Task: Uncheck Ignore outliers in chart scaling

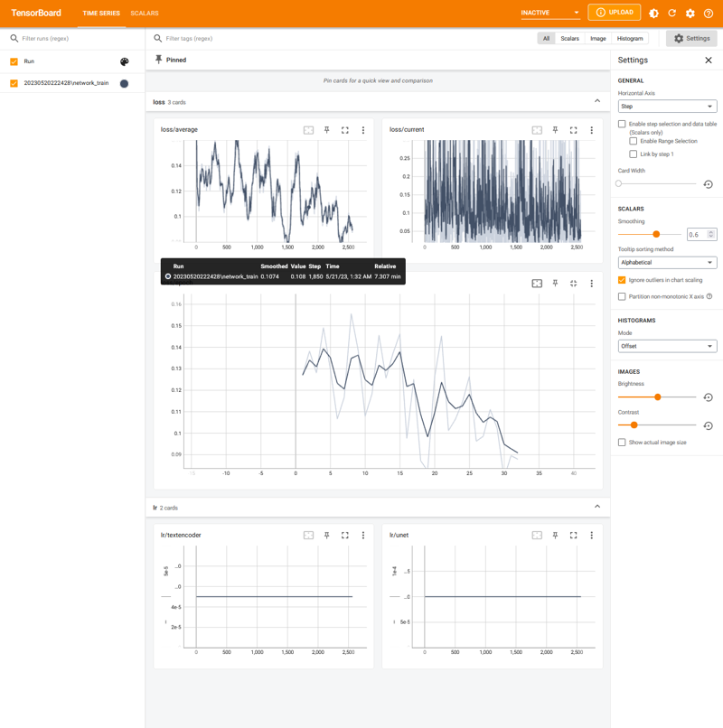Action: 622,280
